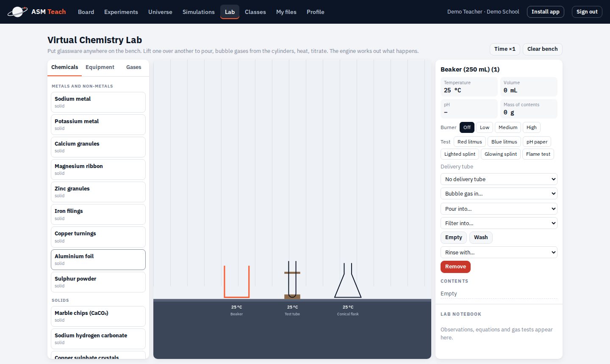Select the conical flask on the bench
Screen dimensions: 610x364
click(x=348, y=281)
